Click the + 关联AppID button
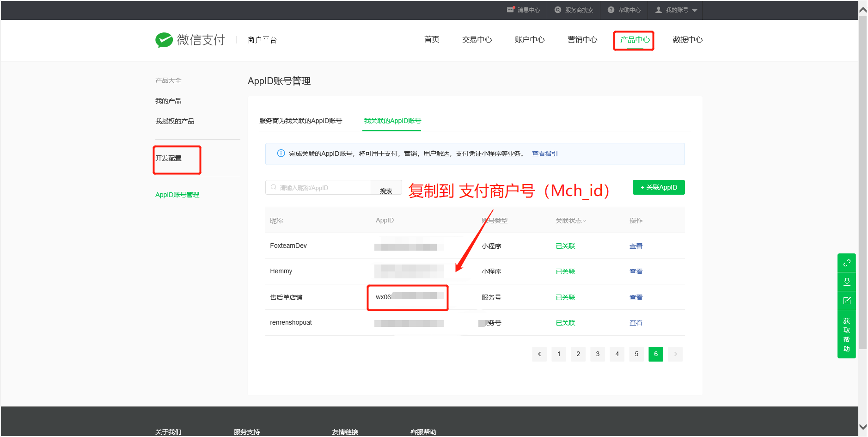868x437 pixels. pyautogui.click(x=659, y=187)
